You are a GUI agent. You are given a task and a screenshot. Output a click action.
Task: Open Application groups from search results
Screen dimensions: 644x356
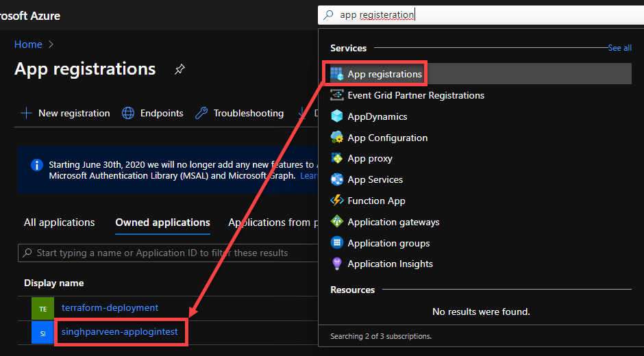click(388, 243)
